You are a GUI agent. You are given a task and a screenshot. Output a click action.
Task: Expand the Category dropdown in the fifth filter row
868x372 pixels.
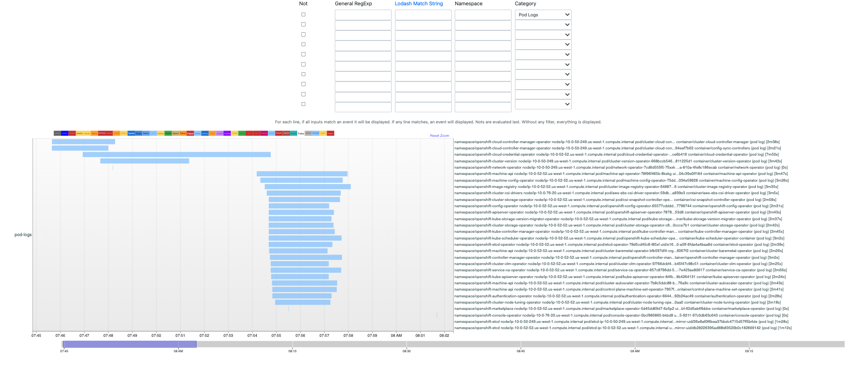(543, 54)
